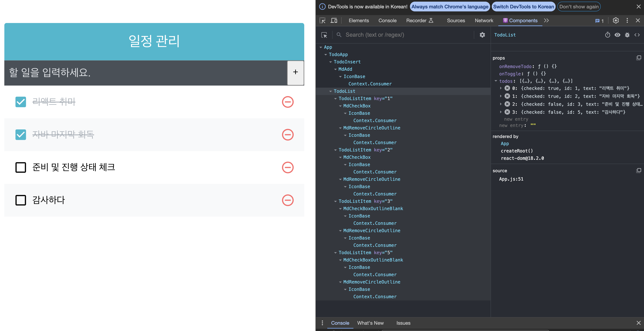The width and height of the screenshot is (644, 331).
Task: Open the What's New drawer tab
Action: [370, 323]
